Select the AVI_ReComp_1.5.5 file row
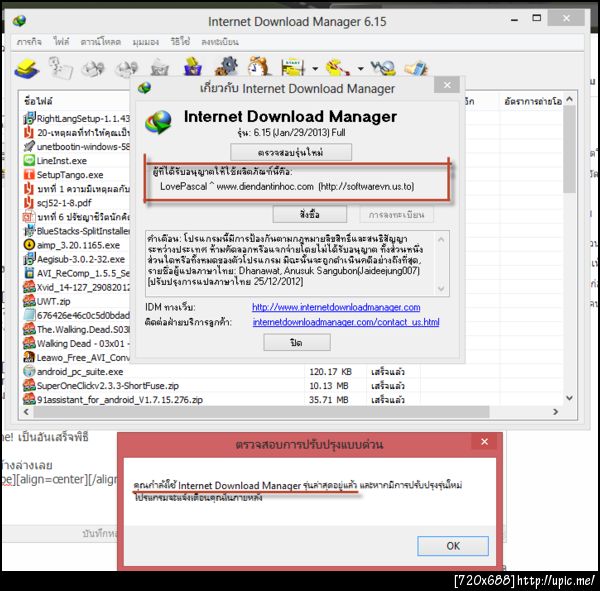 (x=76, y=273)
